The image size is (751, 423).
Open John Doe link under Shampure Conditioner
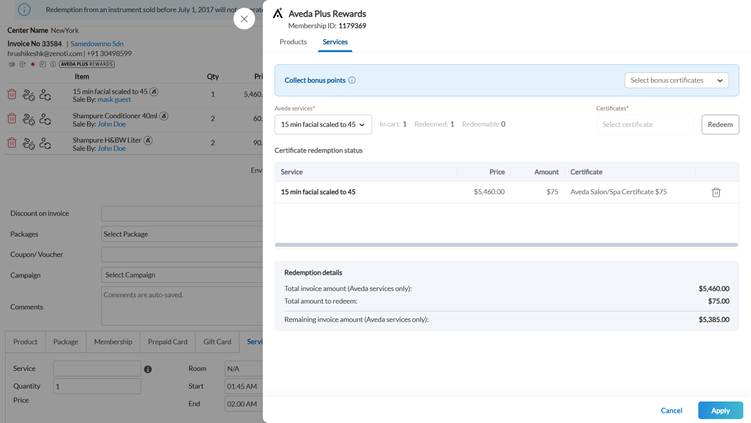112,124
